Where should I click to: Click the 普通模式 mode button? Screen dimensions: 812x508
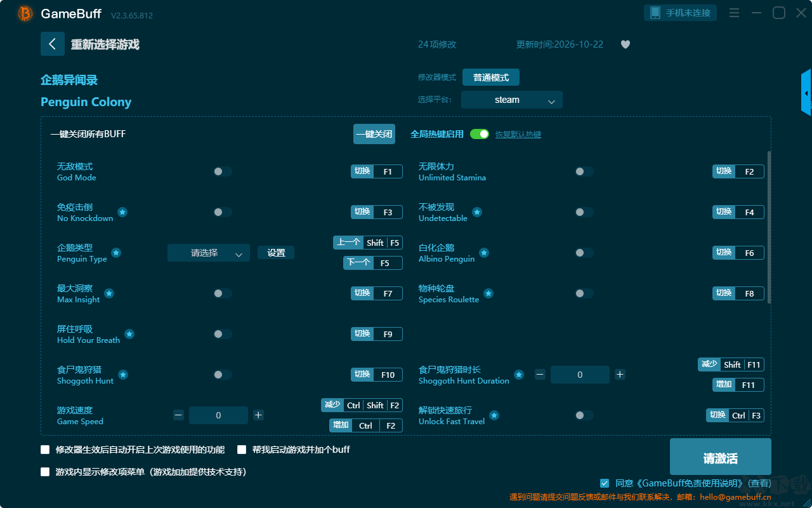(x=491, y=77)
